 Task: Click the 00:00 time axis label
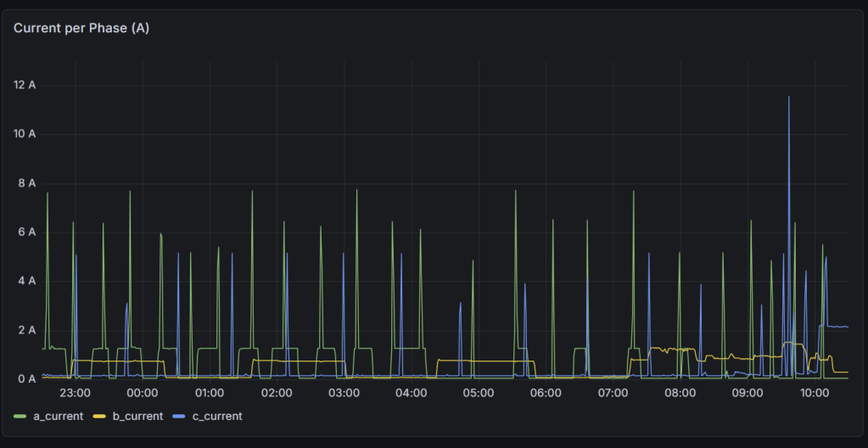142,394
